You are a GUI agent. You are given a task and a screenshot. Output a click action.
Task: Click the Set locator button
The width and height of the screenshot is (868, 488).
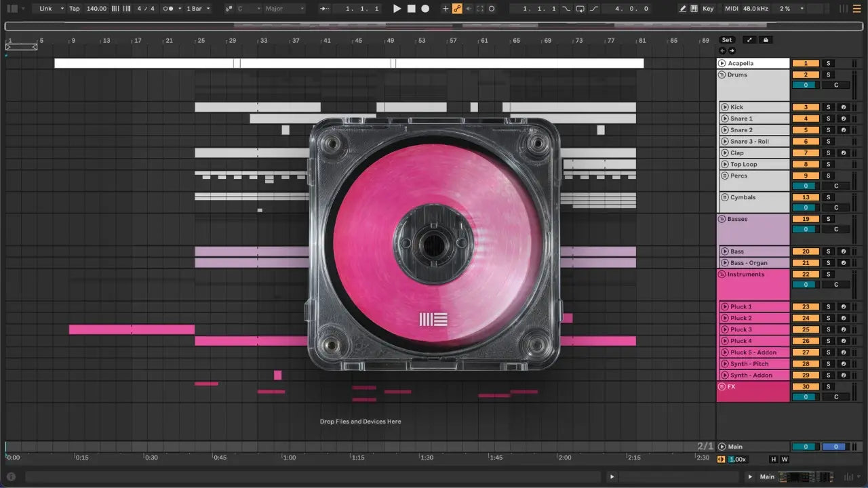727,40
